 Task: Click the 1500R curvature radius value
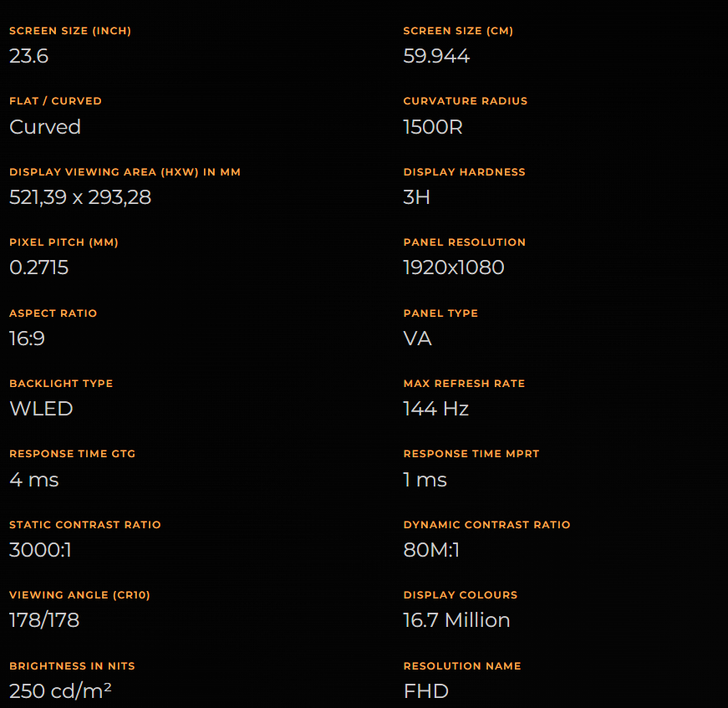coord(433,127)
